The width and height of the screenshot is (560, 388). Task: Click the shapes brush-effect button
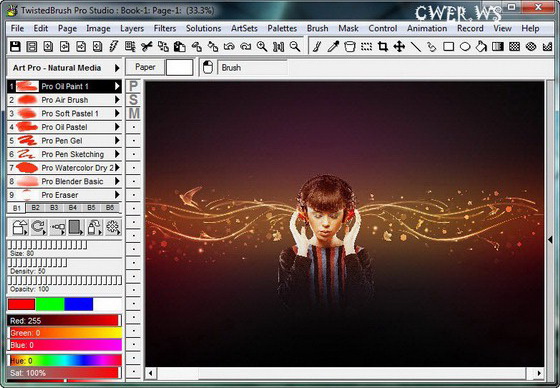point(20,227)
